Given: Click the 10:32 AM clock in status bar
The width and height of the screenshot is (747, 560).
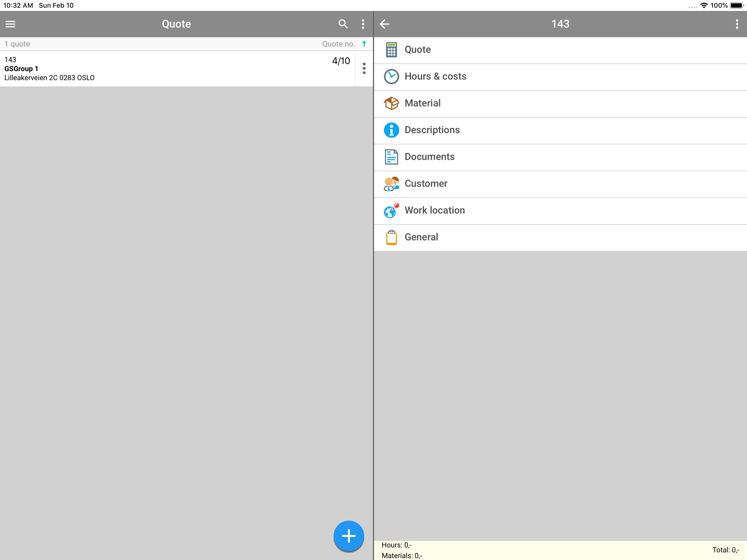Looking at the screenshot, I should click(x=18, y=5).
